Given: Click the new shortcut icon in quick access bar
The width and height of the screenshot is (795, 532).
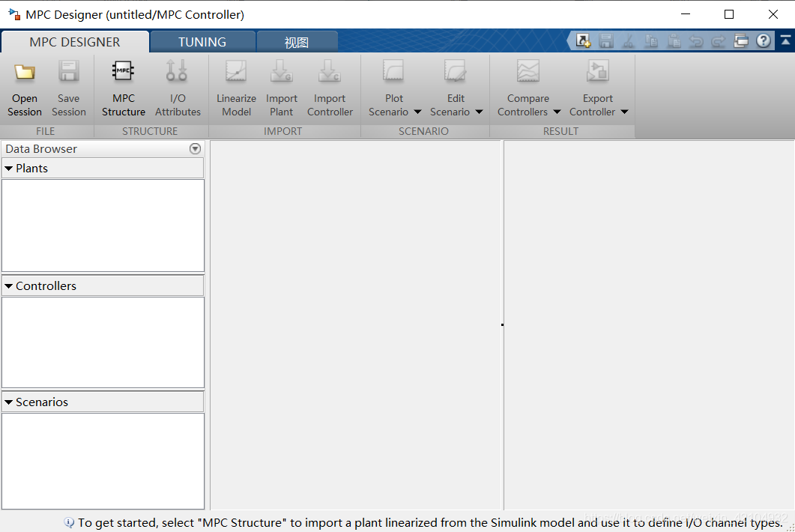Looking at the screenshot, I should 583,41.
